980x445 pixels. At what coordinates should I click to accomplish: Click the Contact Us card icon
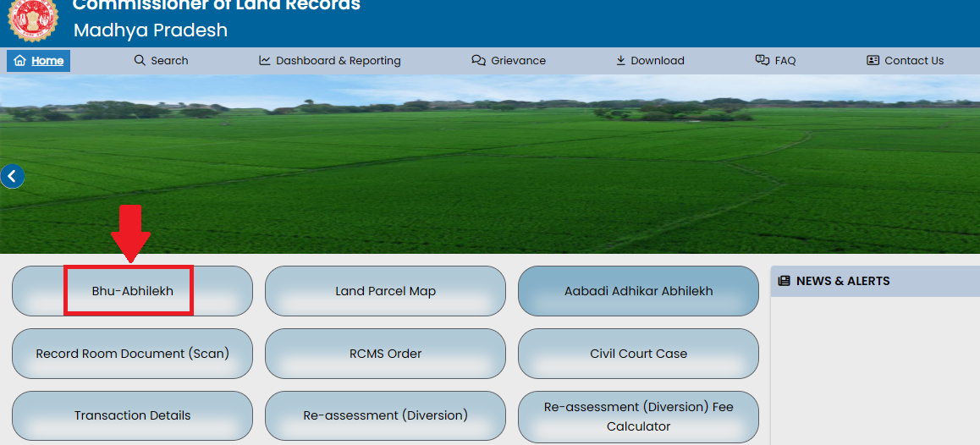pyautogui.click(x=873, y=60)
